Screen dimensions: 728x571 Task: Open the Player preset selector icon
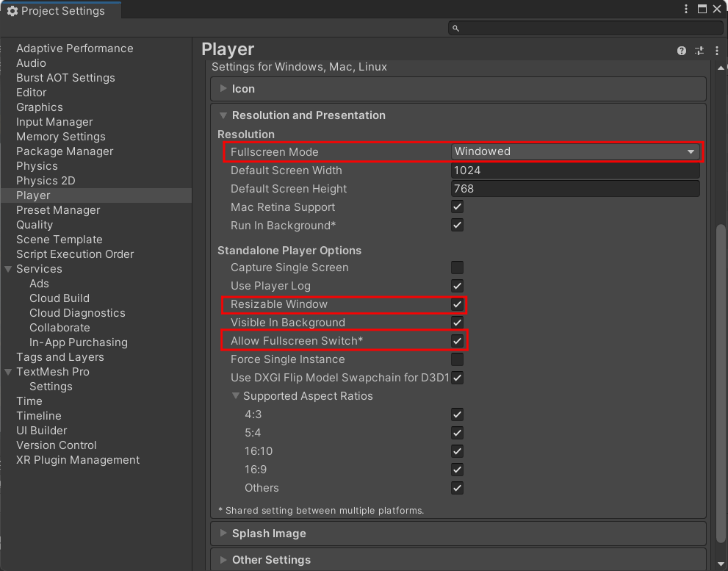[699, 51]
